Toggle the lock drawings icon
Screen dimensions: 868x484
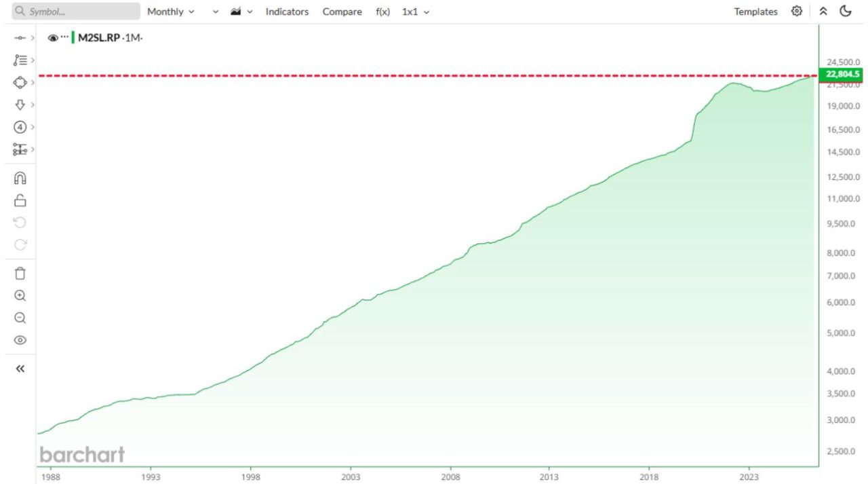pyautogui.click(x=20, y=200)
